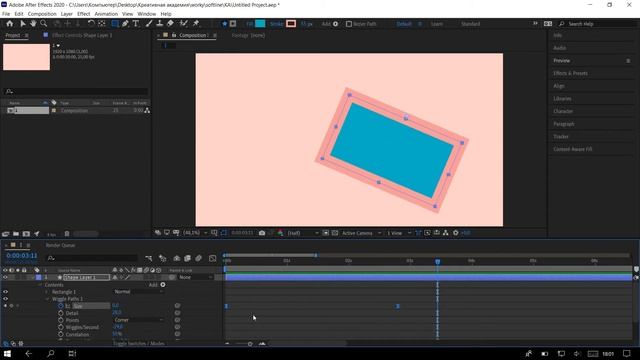The height and width of the screenshot is (360, 640).
Task: Select the Eraser tool
Action: pyautogui.click(x=170, y=24)
